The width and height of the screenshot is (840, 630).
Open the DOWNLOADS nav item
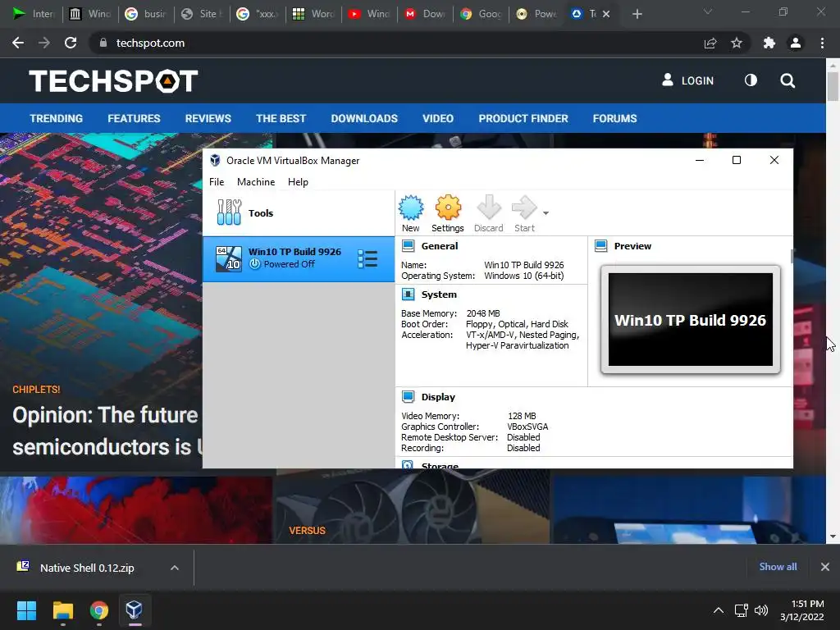[x=364, y=118]
